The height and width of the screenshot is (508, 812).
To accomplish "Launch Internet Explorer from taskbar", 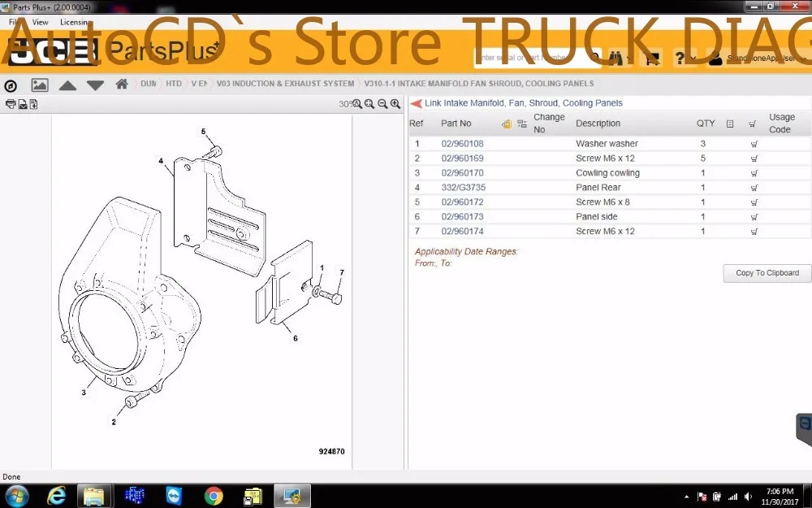I will (56, 496).
